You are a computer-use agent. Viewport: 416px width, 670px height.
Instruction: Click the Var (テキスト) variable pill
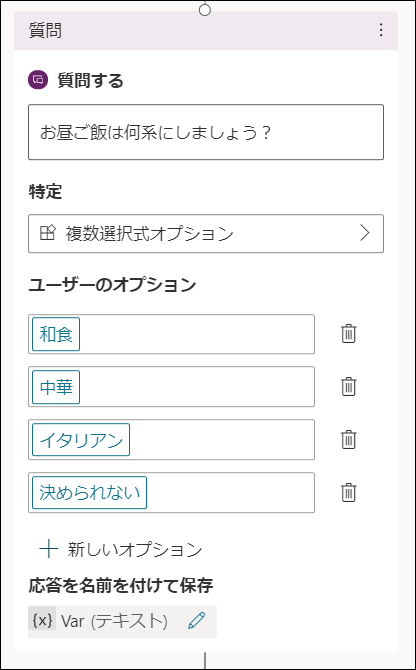coord(122,621)
